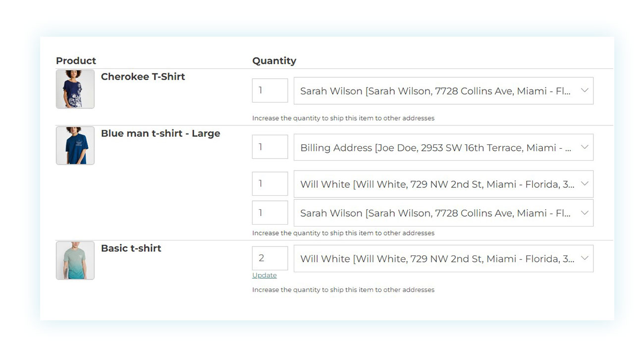644x359 pixels.
Task: Click the Basic t-shirt product name
Action: tap(131, 248)
